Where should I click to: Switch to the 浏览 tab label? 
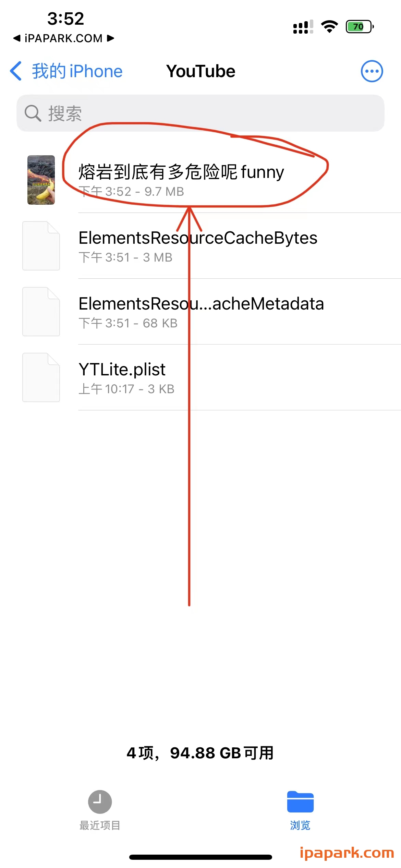[300, 825]
